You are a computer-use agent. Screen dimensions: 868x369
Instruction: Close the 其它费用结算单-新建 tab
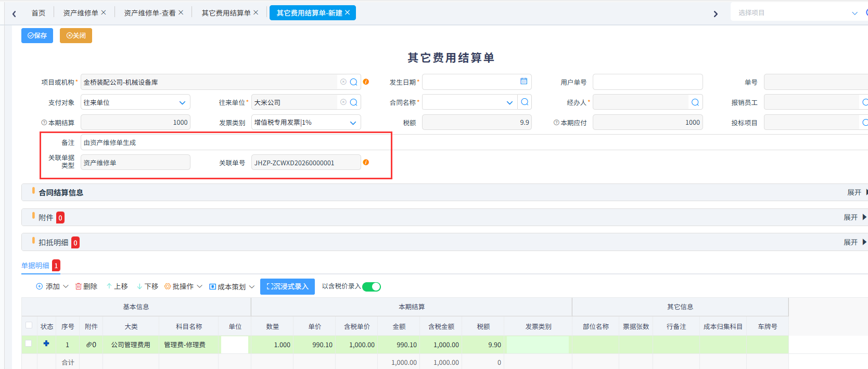[348, 12]
